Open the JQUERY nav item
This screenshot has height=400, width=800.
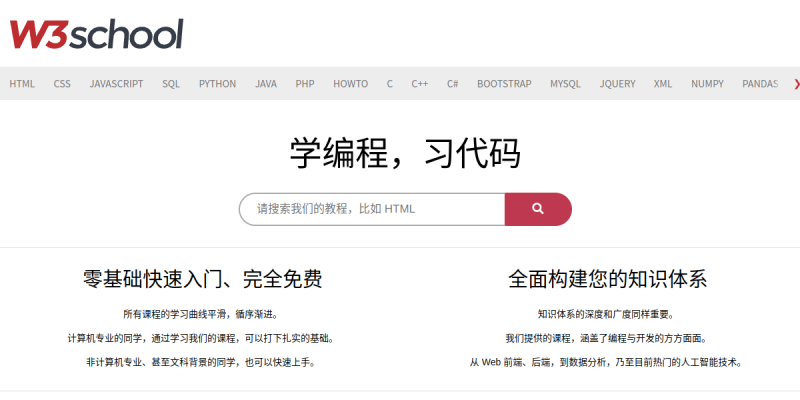[x=617, y=84]
